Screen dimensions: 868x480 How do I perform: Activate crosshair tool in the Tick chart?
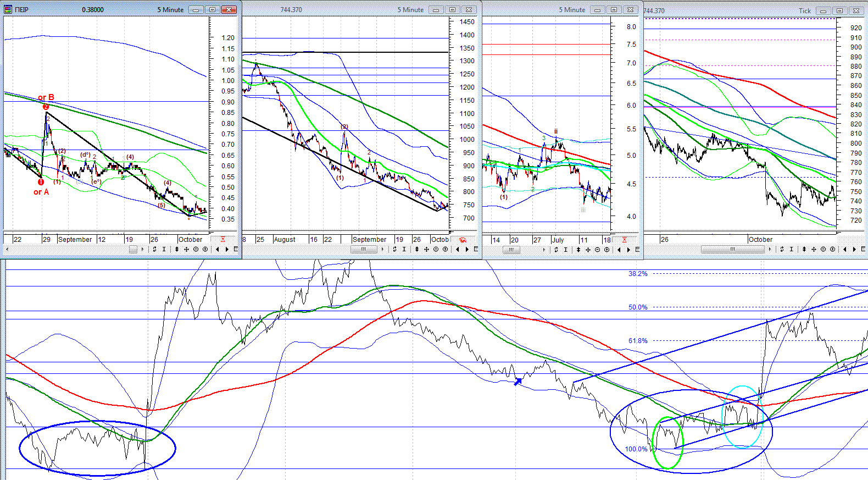pyautogui.click(x=814, y=249)
